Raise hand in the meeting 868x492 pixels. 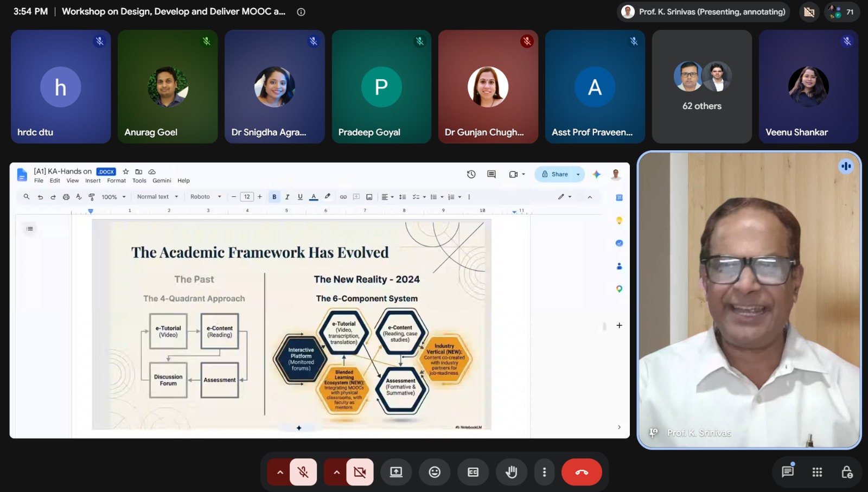tap(511, 472)
